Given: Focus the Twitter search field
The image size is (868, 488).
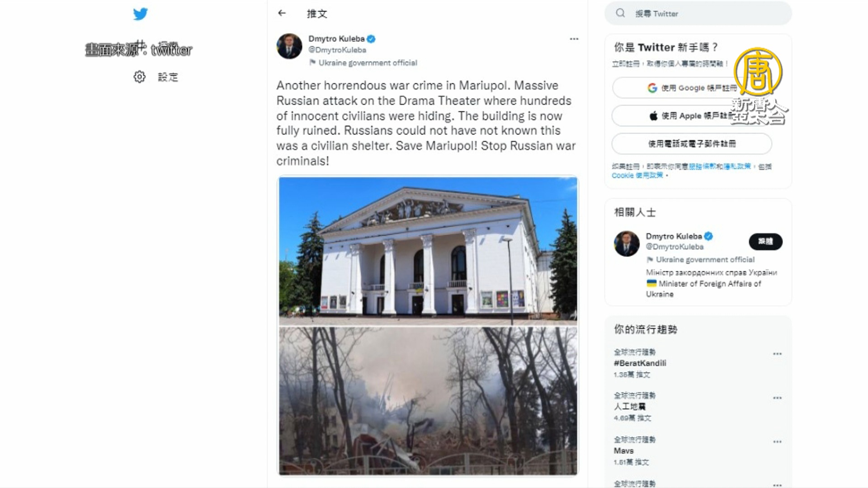Looking at the screenshot, I should [x=698, y=14].
